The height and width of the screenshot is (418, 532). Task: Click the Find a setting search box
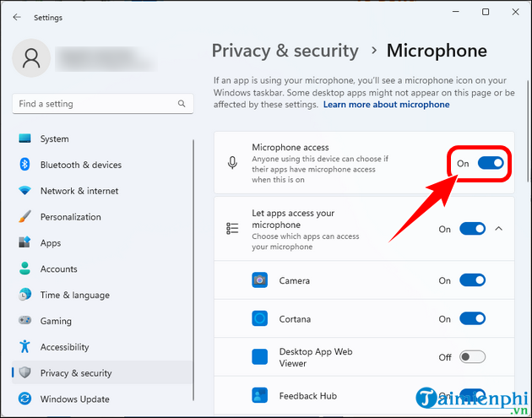(x=93, y=104)
